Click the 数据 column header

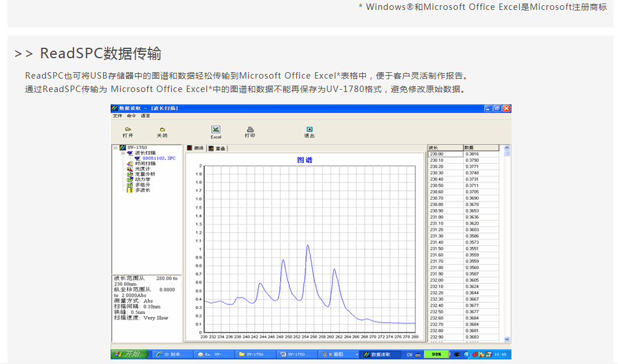coord(481,148)
